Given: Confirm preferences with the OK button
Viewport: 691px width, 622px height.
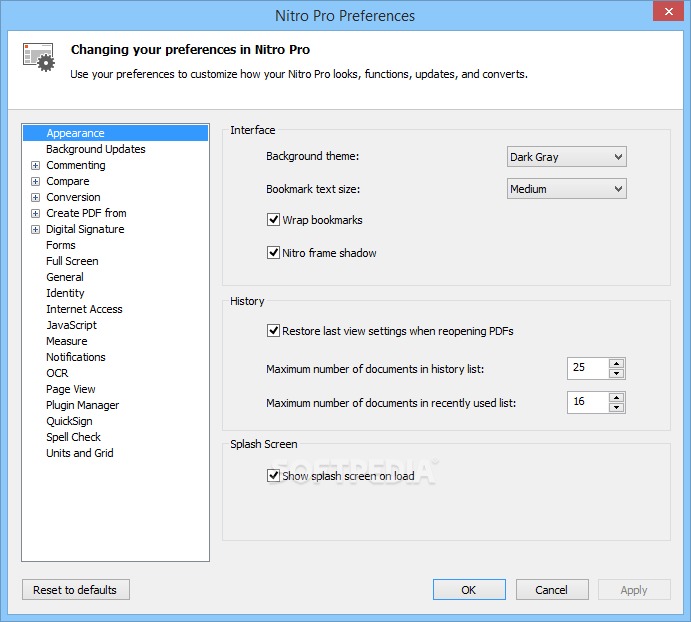Looking at the screenshot, I should tap(469, 590).
